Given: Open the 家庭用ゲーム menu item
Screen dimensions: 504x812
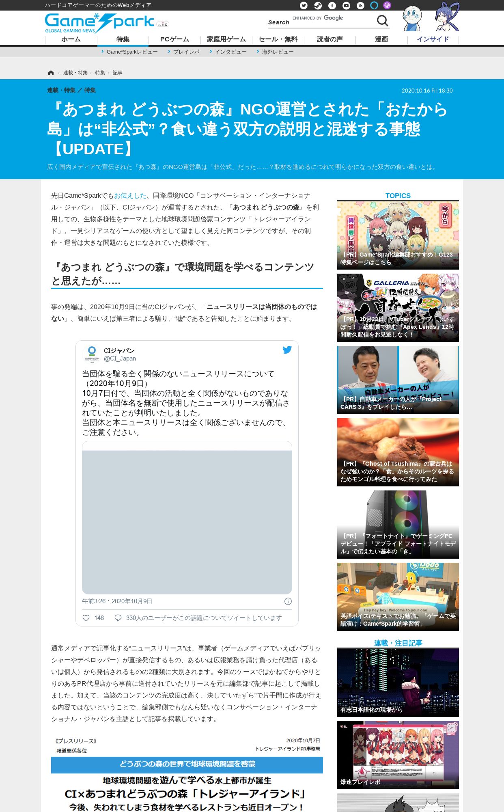Looking at the screenshot, I should [x=226, y=39].
